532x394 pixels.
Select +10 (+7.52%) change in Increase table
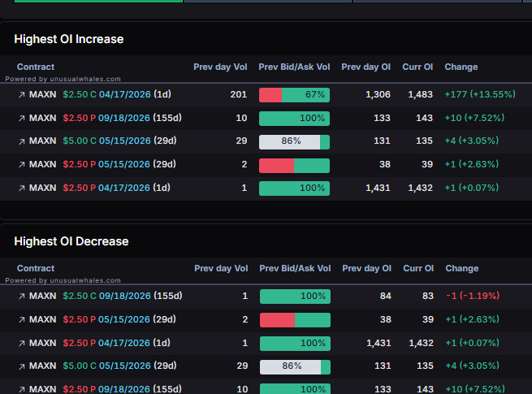[474, 118]
